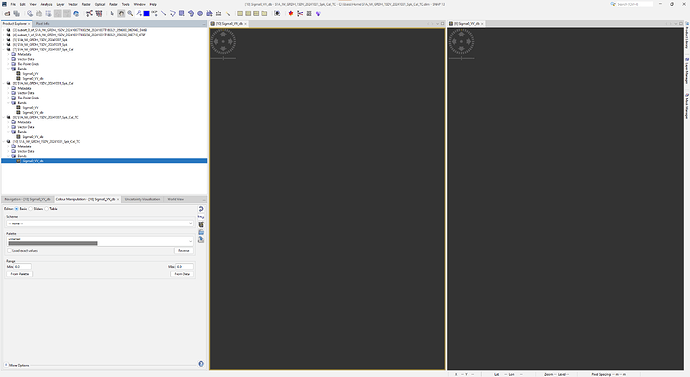Collapse product [10] in Product Explorer
This screenshot has width=690, height=377.
point(4,142)
